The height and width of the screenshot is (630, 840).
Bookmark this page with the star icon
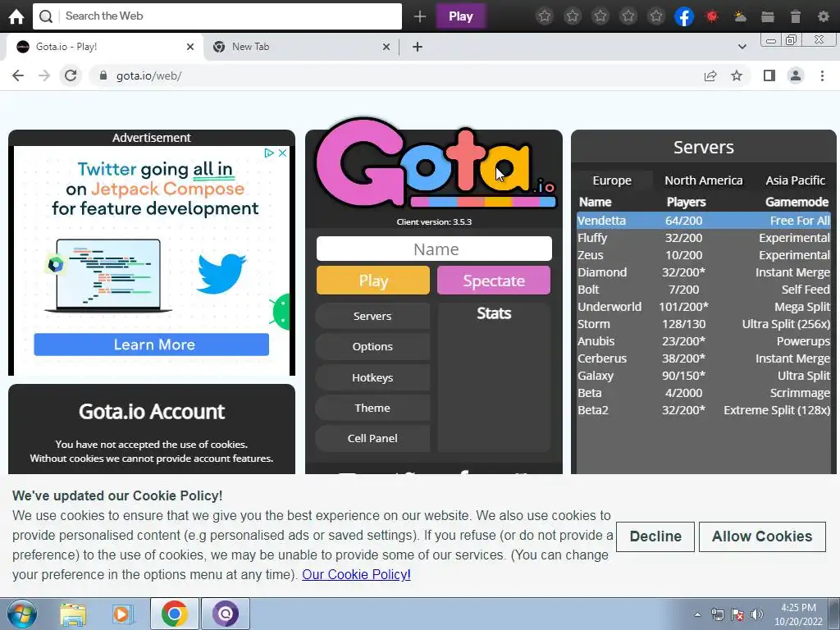pos(737,75)
